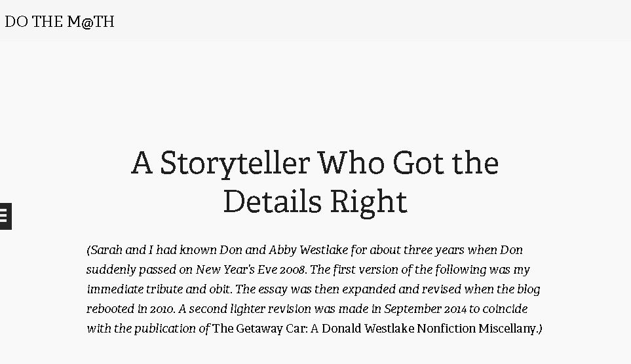The width and height of the screenshot is (631, 364).
Task: Click the 'Details Right' heading line
Action: pos(315,202)
